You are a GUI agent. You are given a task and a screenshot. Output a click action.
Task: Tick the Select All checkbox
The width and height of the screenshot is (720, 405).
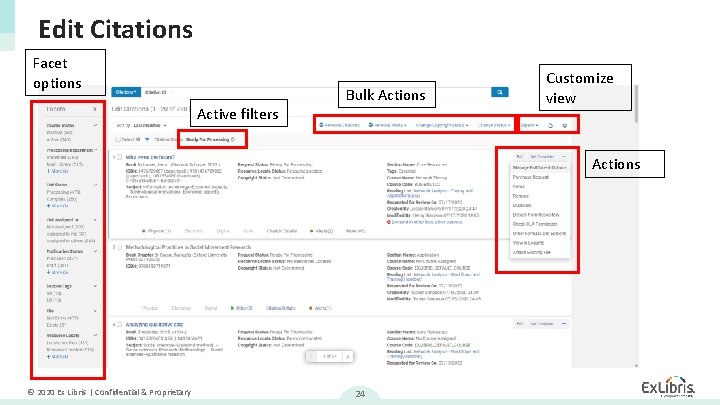118,140
